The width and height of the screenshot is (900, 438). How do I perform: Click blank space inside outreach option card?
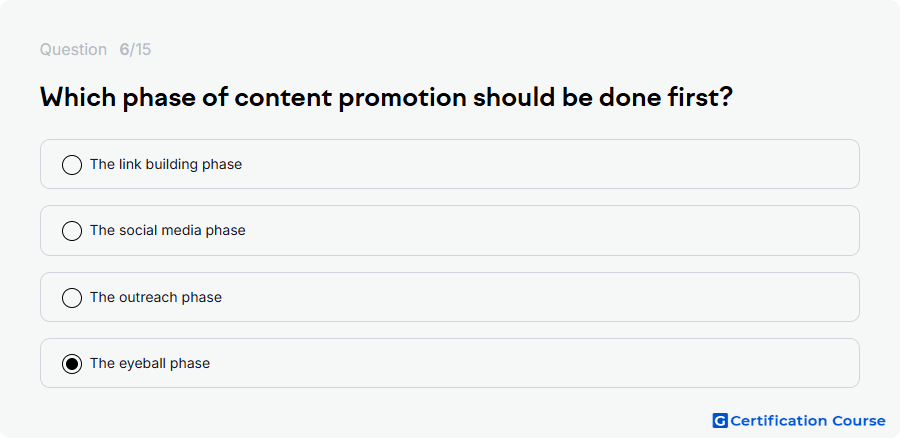click(545, 297)
